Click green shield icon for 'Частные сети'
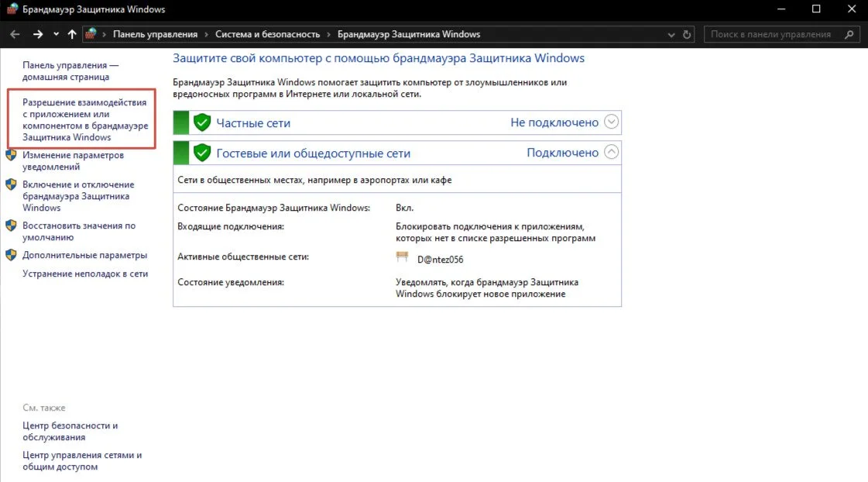Screen dimensions: 868x482 point(202,122)
